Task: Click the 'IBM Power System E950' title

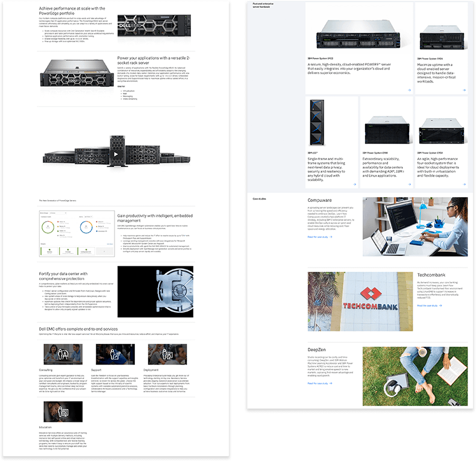Action: click(430, 152)
